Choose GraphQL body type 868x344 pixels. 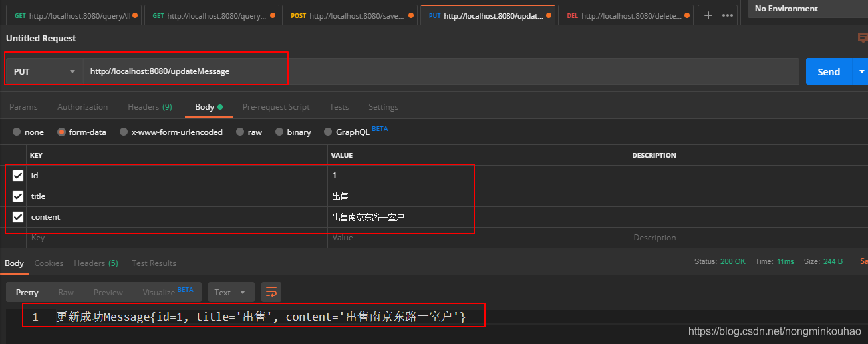click(x=347, y=132)
